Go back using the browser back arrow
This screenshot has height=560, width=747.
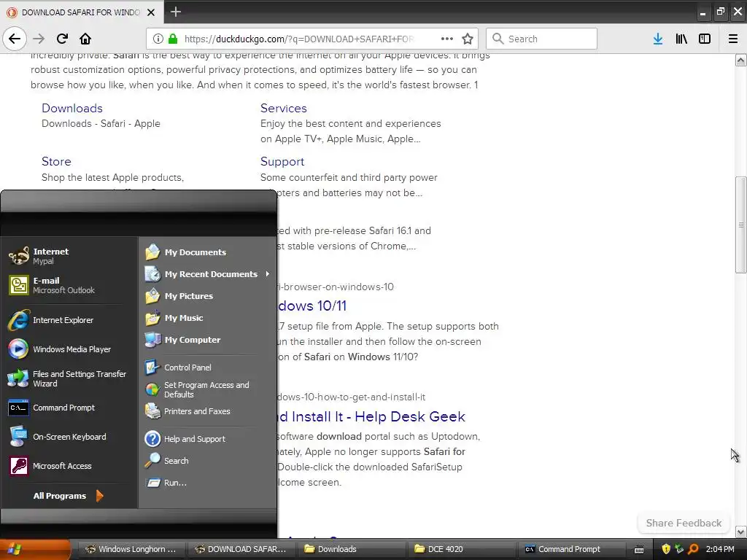(15, 39)
